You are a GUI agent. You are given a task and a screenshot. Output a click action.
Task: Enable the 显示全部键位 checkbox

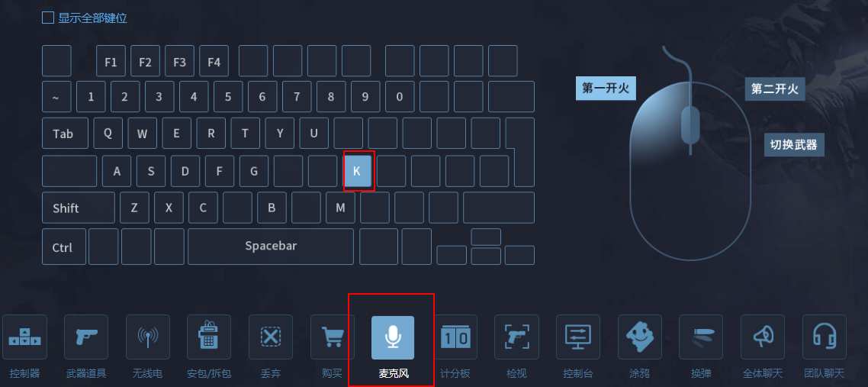[x=48, y=18]
